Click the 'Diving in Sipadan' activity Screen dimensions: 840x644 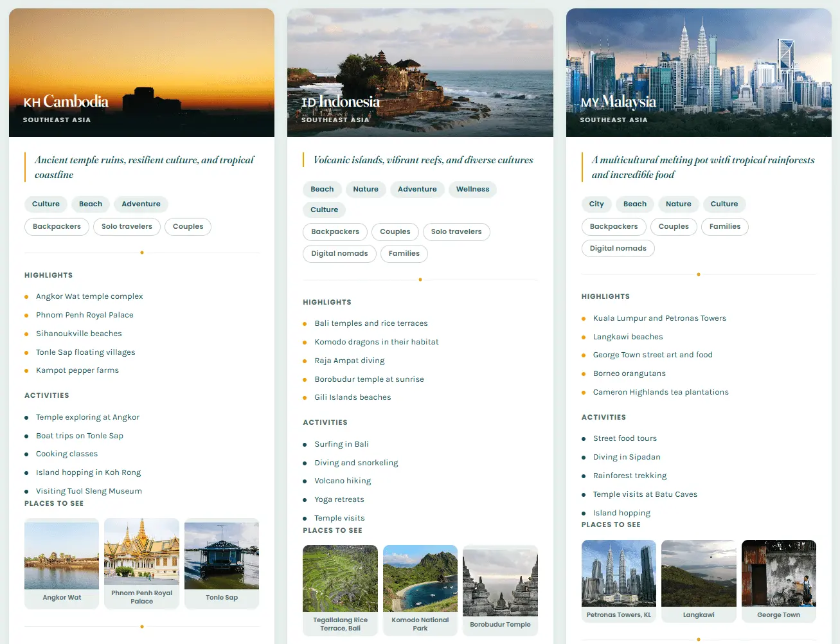[627, 457]
